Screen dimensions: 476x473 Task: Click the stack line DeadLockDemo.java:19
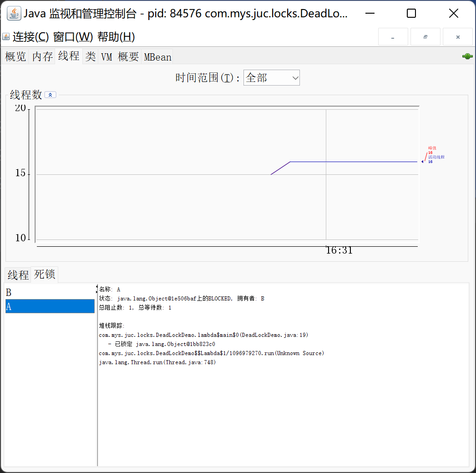[203, 335]
